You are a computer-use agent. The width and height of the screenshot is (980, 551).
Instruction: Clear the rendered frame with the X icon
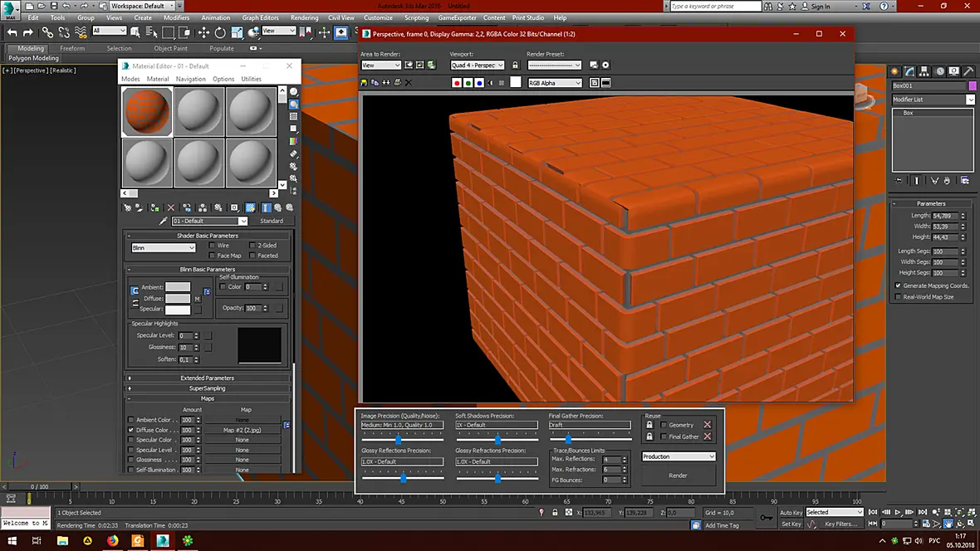(x=409, y=82)
